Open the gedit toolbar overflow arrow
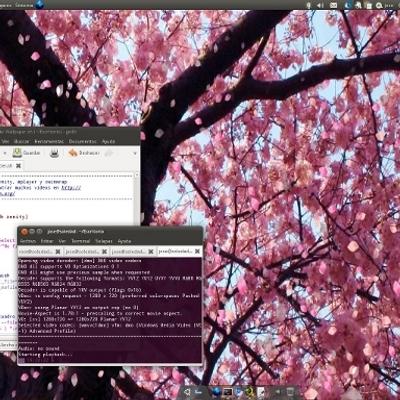The height and width of the screenshot is (400, 400). [x=135, y=153]
